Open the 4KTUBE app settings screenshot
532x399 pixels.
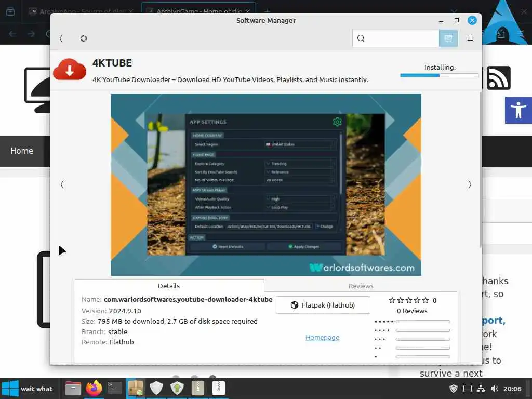click(266, 184)
